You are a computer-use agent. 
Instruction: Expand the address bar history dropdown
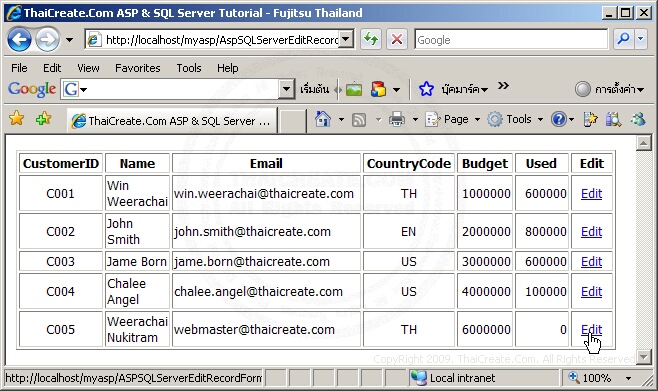pyautogui.click(x=346, y=40)
